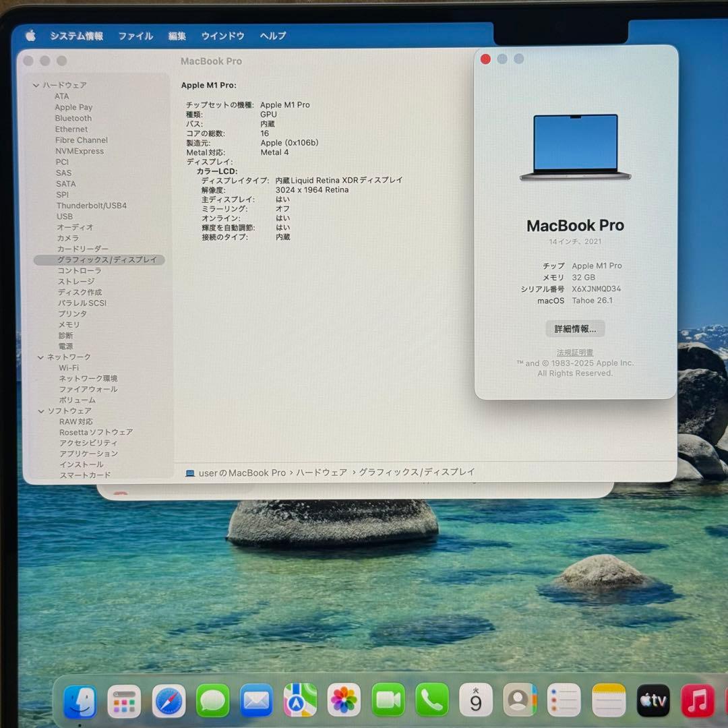Select ファイアウォール in the sidebar
728x728 pixels.
88,389
